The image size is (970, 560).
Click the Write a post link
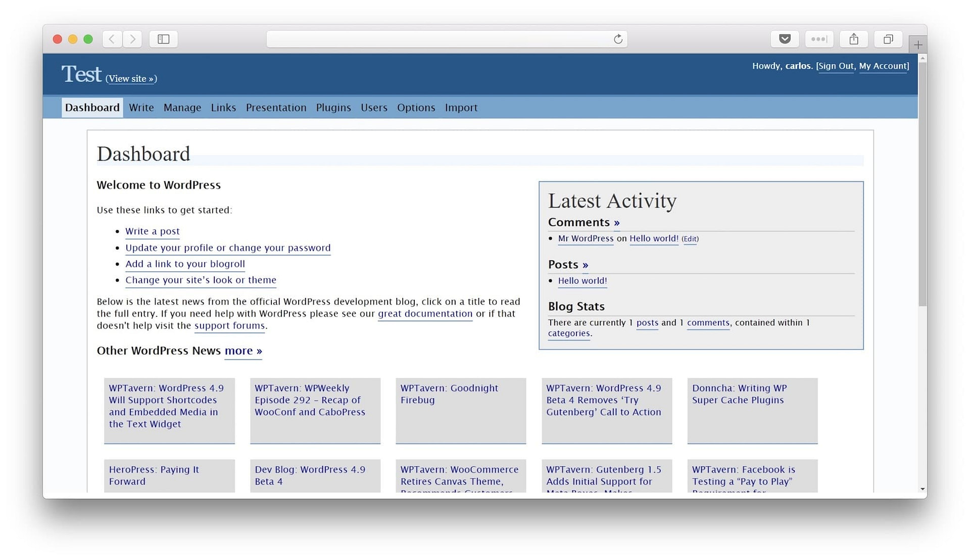[153, 231]
